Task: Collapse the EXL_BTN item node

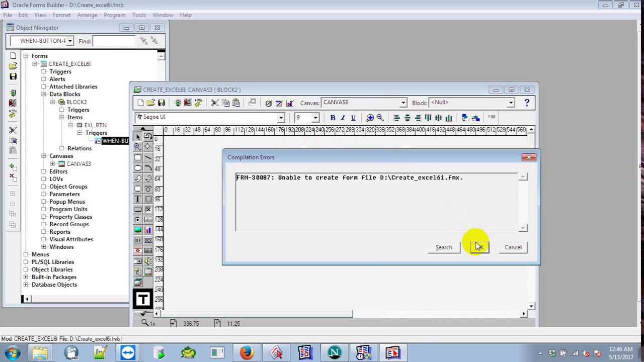Action: [x=70, y=125]
